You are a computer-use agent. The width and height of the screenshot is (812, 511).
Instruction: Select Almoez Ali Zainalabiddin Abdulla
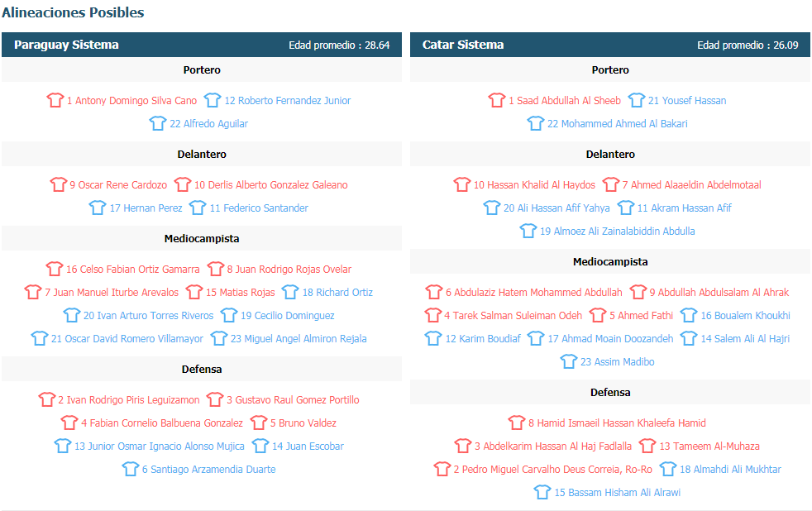pos(618,232)
